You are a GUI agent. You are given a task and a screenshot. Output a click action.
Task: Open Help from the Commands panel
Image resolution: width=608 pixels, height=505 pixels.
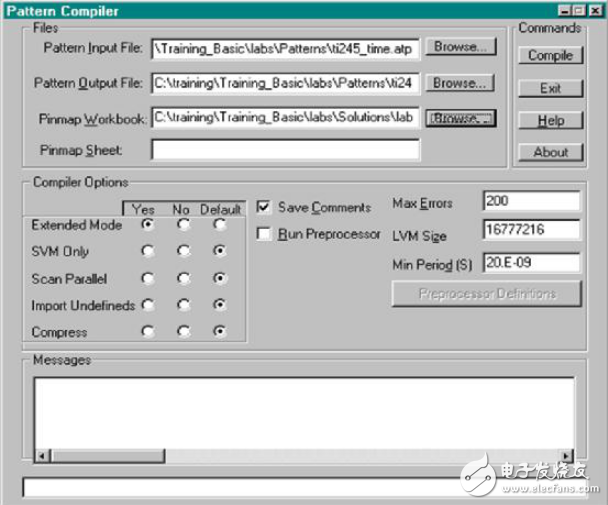coord(550,120)
